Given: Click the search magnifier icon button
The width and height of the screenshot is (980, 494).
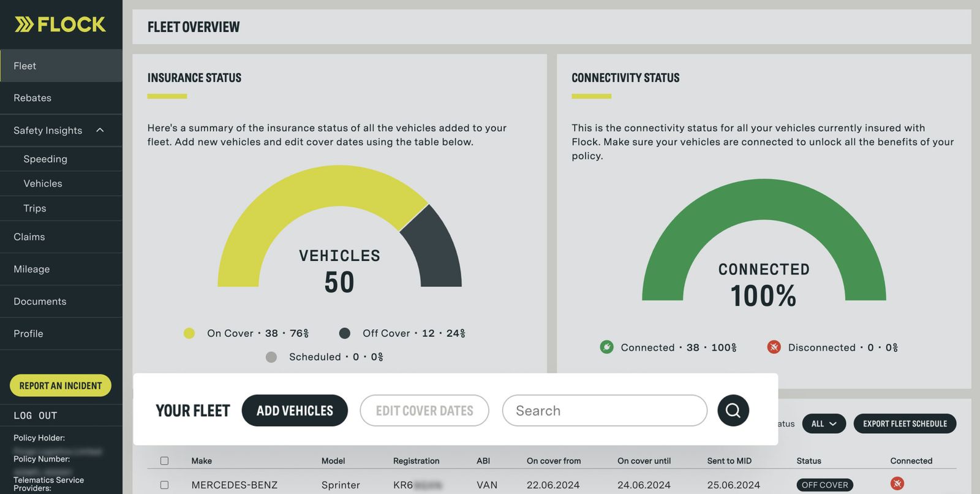Looking at the screenshot, I should (x=733, y=410).
